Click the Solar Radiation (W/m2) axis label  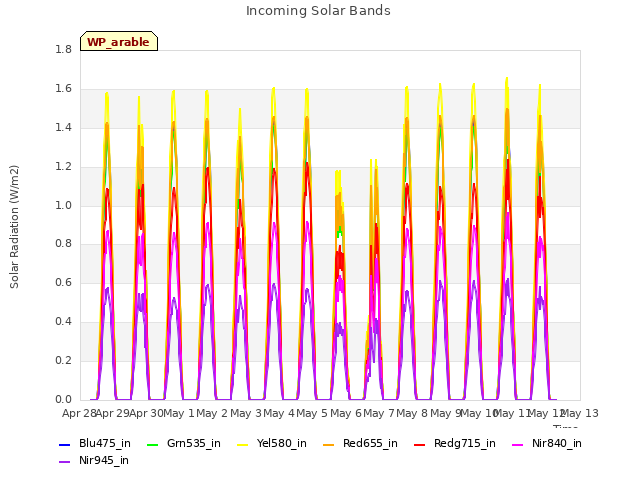pos(14,227)
